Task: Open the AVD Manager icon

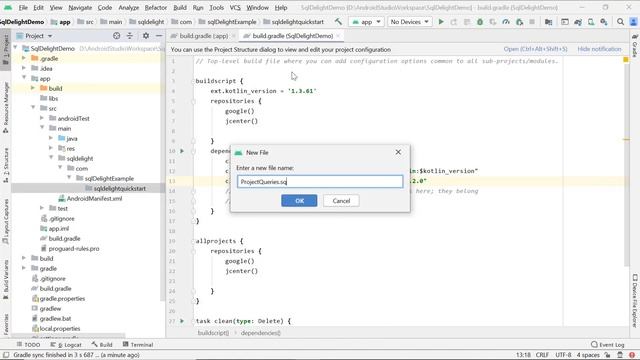Action: click(591, 22)
